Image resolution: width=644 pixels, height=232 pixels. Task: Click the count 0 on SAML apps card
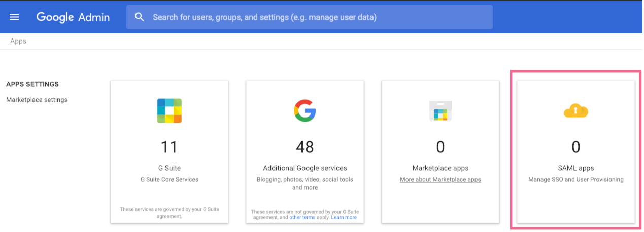pyautogui.click(x=576, y=147)
